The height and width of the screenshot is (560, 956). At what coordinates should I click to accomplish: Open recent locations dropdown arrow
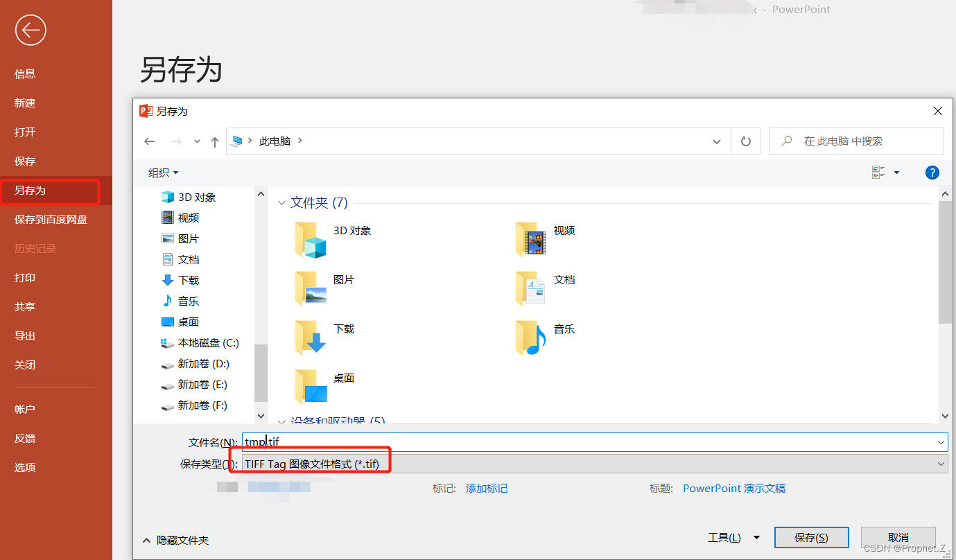click(197, 141)
